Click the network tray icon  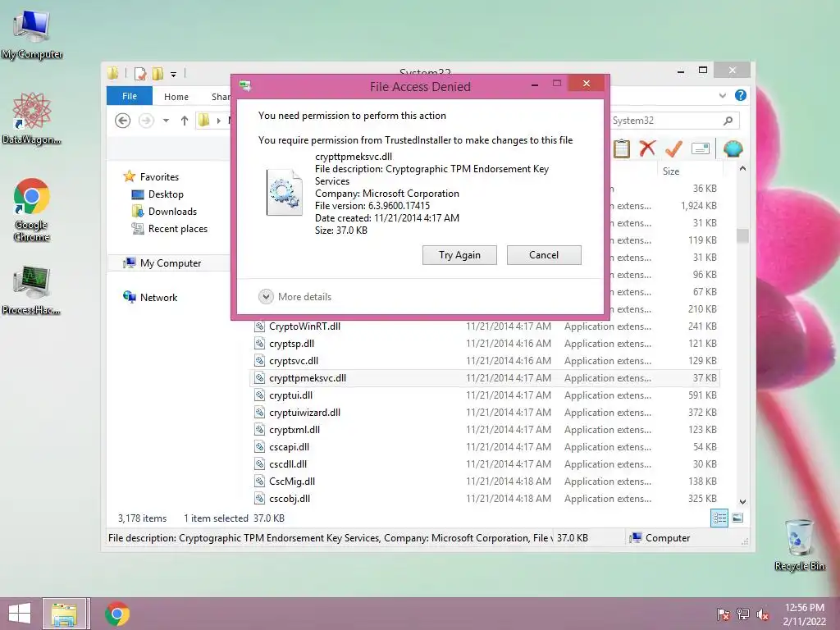click(x=742, y=614)
